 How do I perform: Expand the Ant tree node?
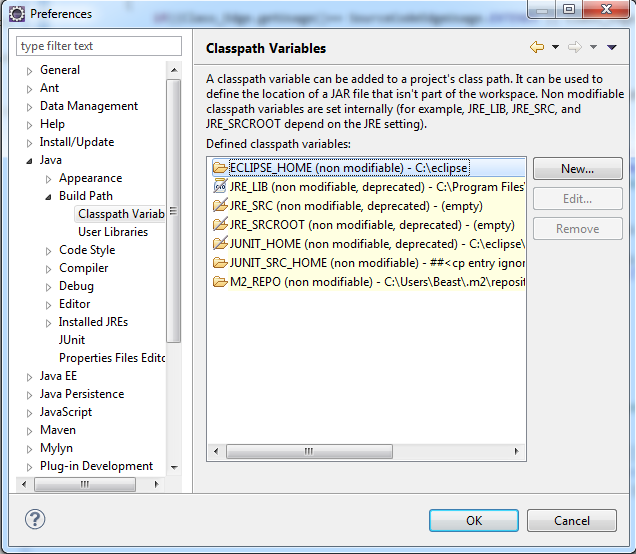29,89
